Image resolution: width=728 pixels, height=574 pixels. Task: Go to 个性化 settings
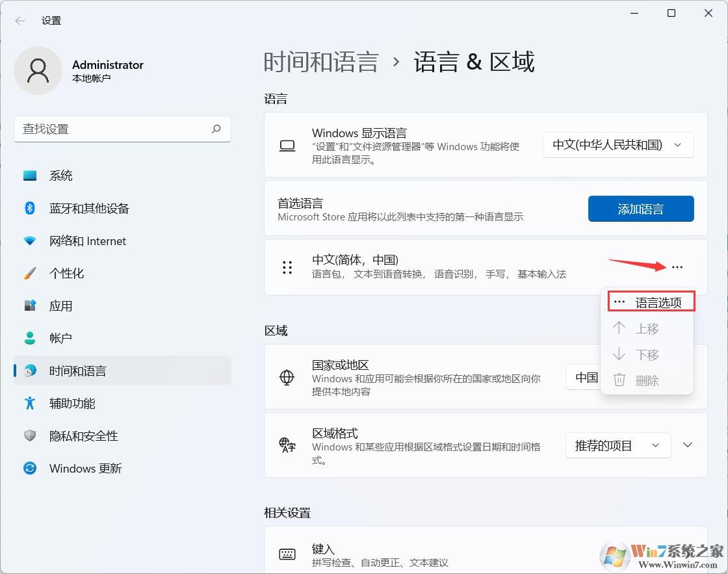pyautogui.click(x=71, y=273)
